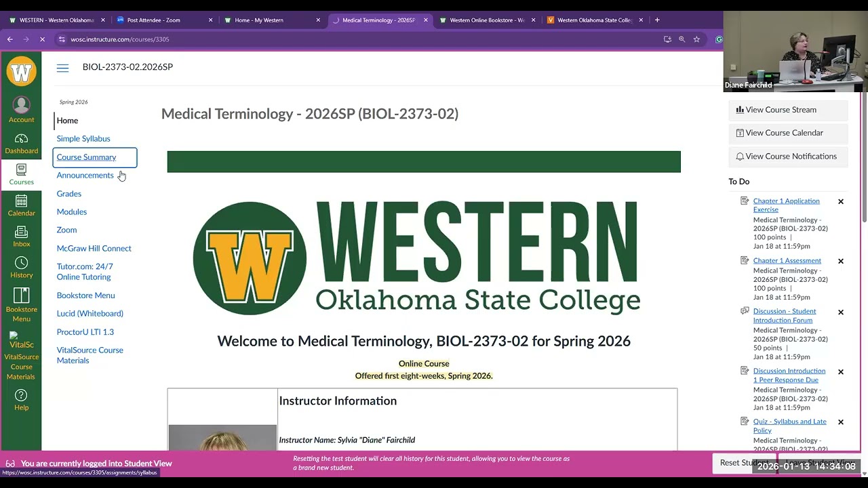Open McGraw Hill Connect link
Screen dimensions: 868x488
click(x=94, y=249)
